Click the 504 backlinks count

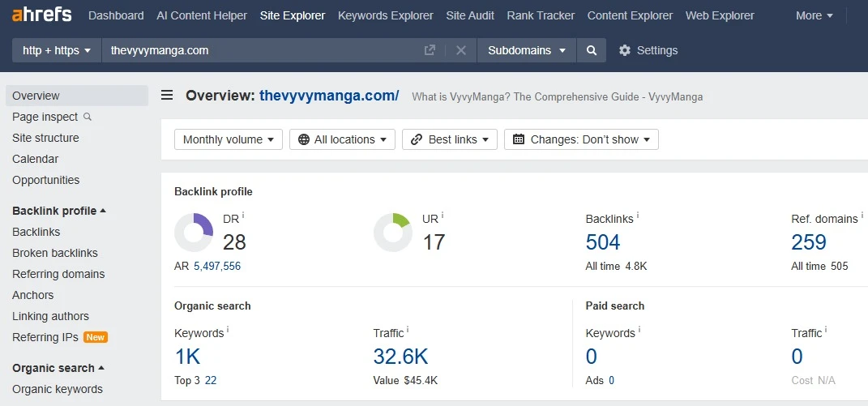[603, 242]
